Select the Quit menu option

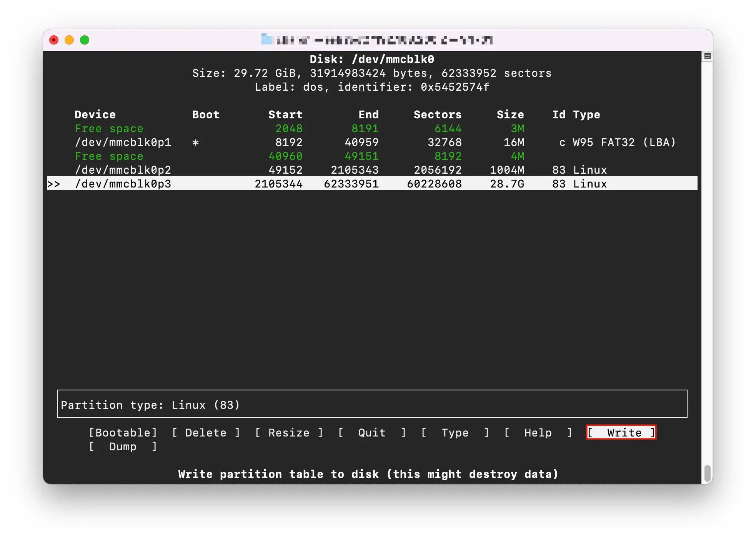coord(372,433)
